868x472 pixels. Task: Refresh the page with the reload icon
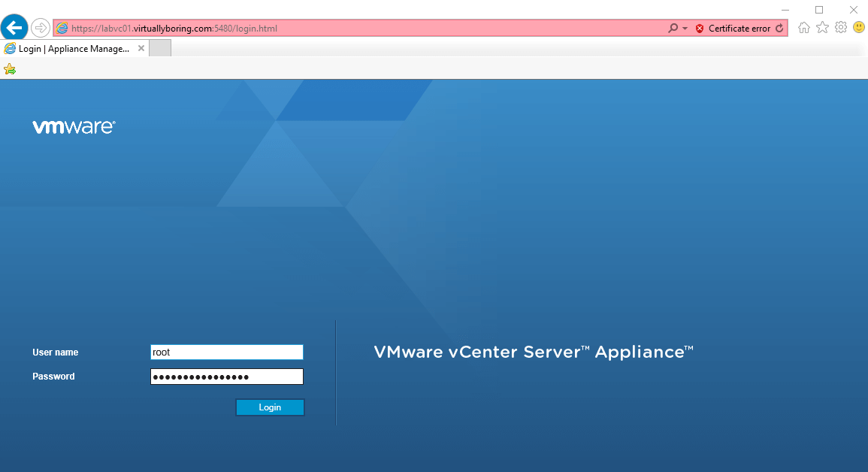coord(779,29)
